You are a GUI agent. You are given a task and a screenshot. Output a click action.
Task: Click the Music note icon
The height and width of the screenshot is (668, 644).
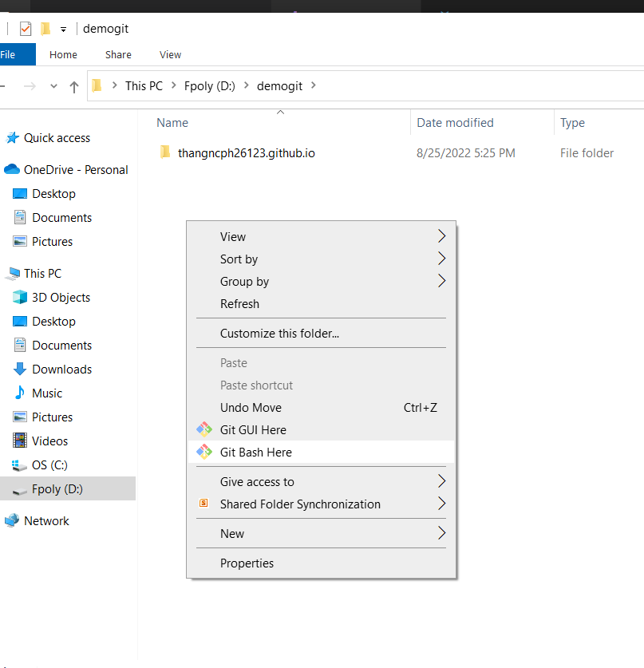(20, 393)
